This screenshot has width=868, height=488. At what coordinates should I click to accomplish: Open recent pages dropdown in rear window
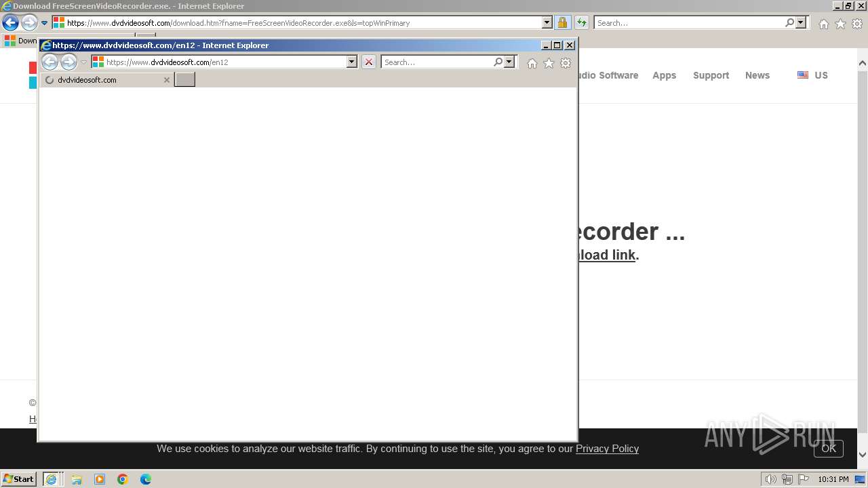tap(45, 23)
